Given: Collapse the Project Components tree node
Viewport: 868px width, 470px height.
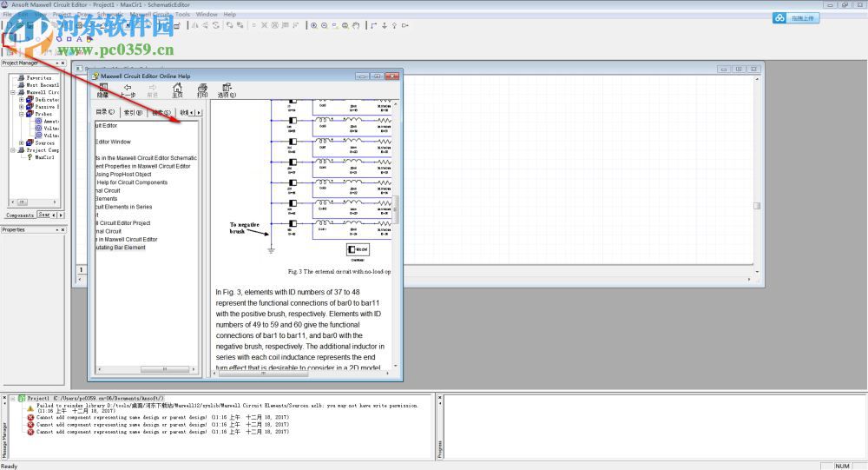Looking at the screenshot, I should [13, 150].
